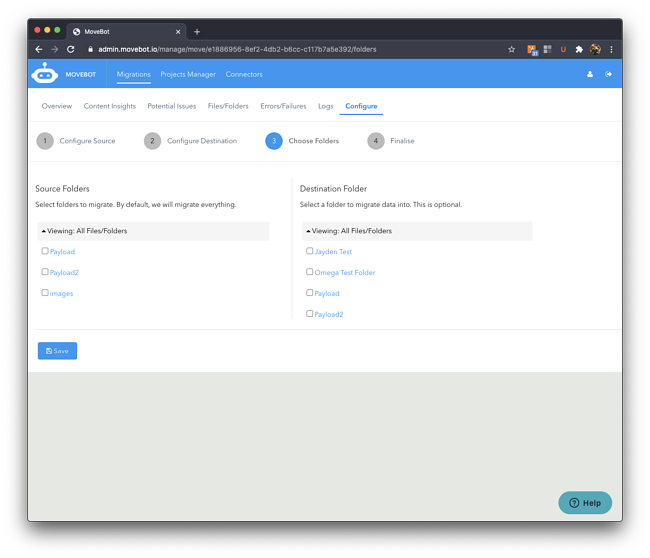650x558 pixels.
Task: Check the destination Payload checkbox
Action: click(x=310, y=293)
